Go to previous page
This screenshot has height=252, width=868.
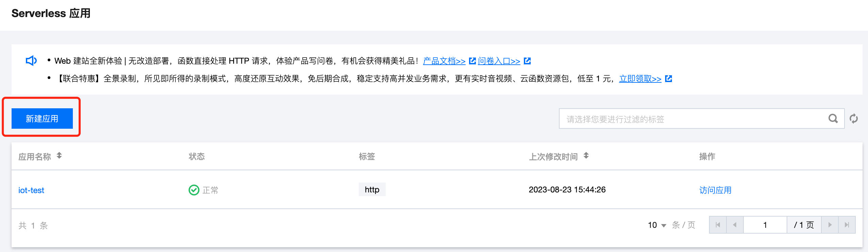735,225
